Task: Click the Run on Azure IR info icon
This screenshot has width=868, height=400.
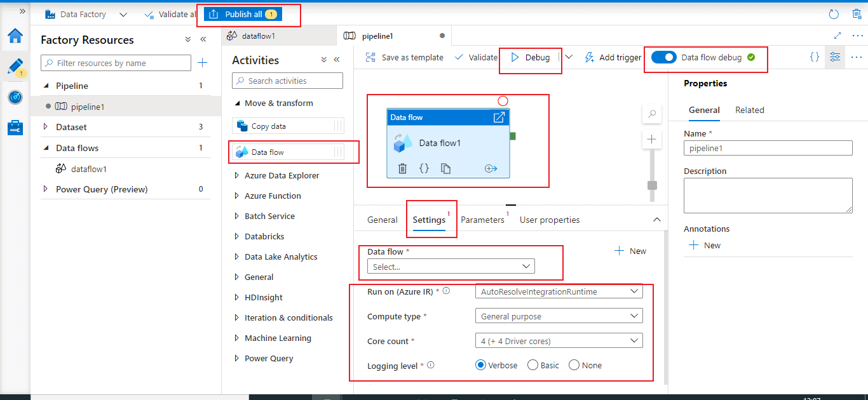Action: [x=446, y=291]
